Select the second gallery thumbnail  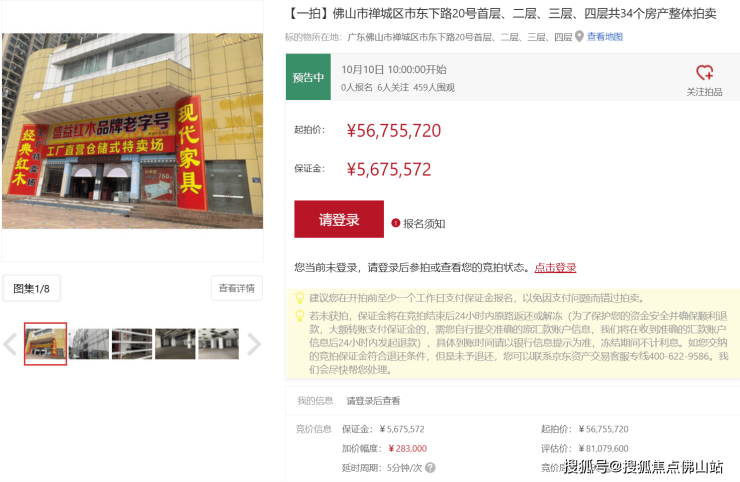click(89, 344)
